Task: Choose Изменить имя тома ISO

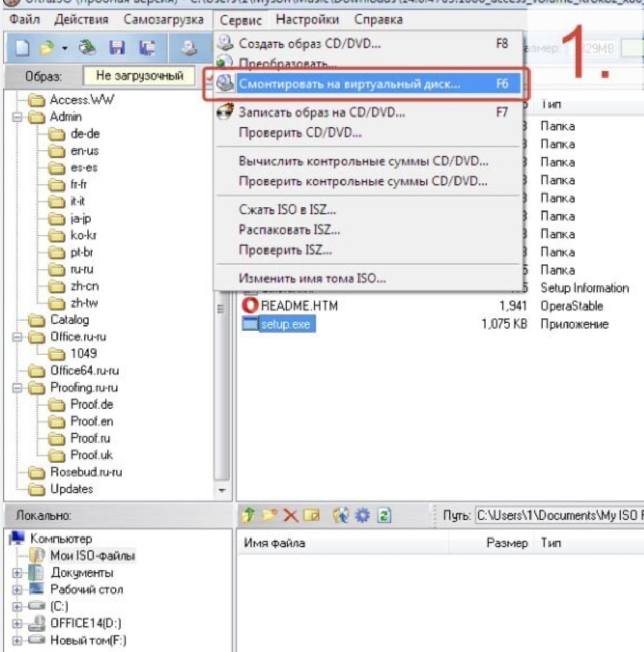Action: tap(368, 278)
